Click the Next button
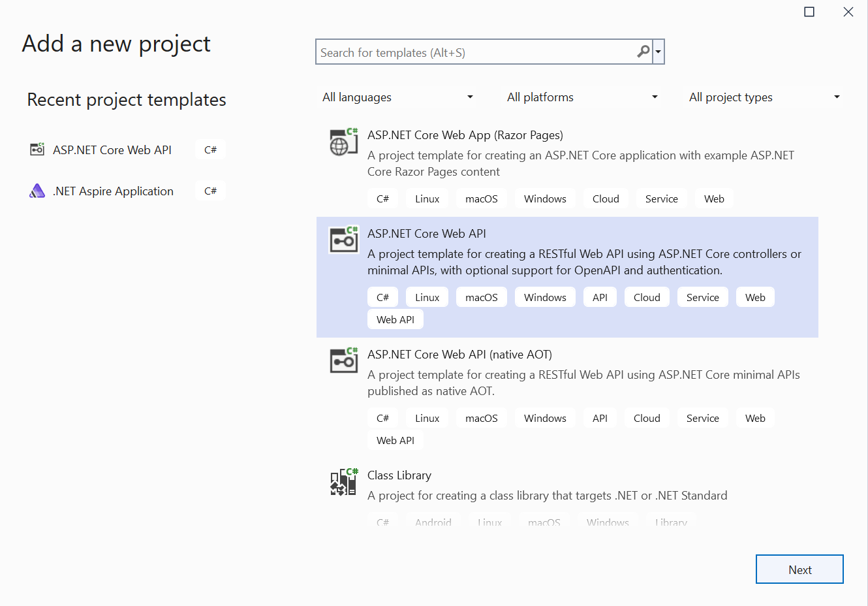 pyautogui.click(x=799, y=569)
